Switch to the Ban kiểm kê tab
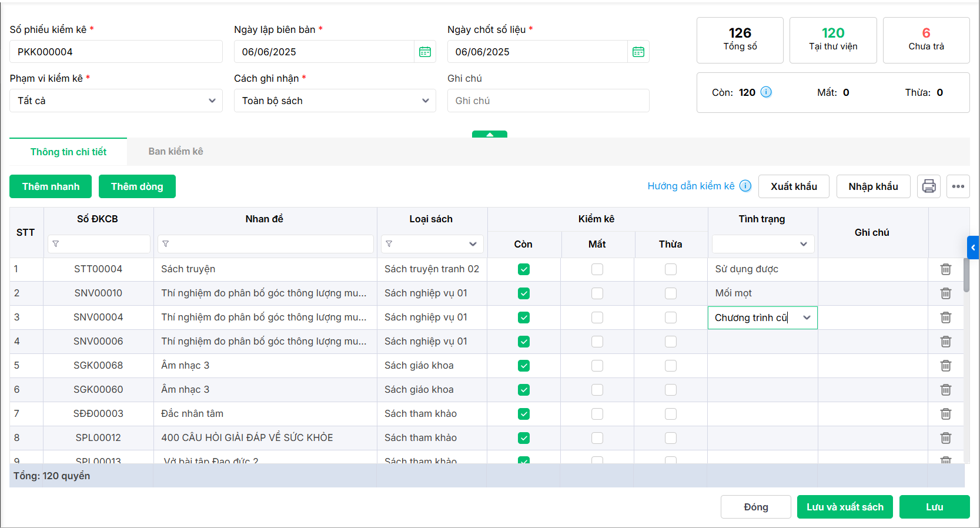The width and height of the screenshot is (980, 528). click(176, 152)
